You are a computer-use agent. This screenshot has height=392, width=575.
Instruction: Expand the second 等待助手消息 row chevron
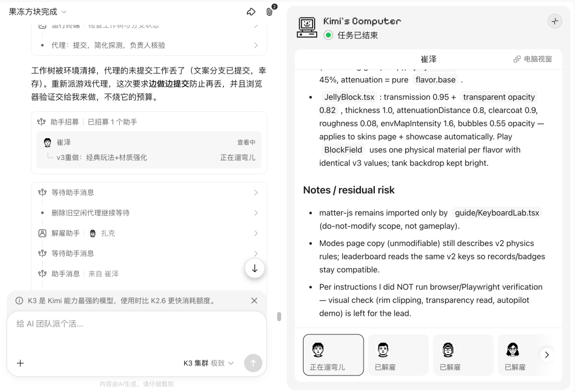(256, 254)
